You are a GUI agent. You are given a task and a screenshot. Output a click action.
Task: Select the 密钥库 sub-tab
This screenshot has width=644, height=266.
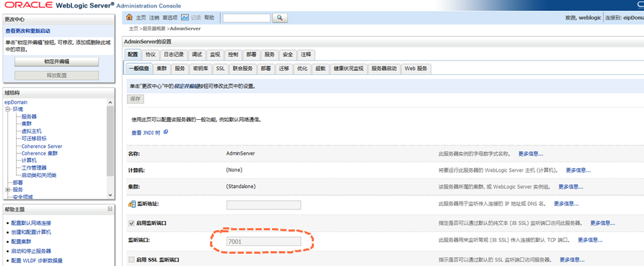coord(200,68)
